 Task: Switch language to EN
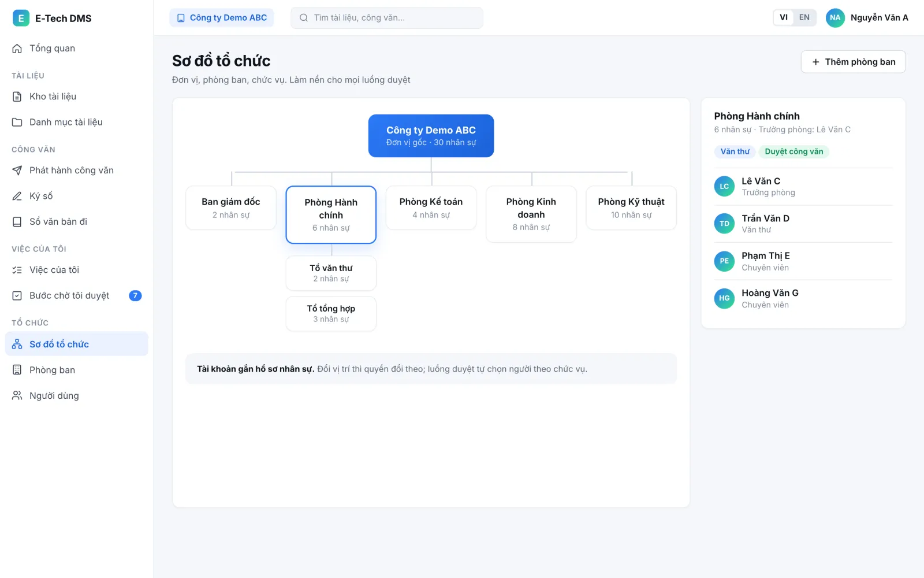(x=804, y=17)
